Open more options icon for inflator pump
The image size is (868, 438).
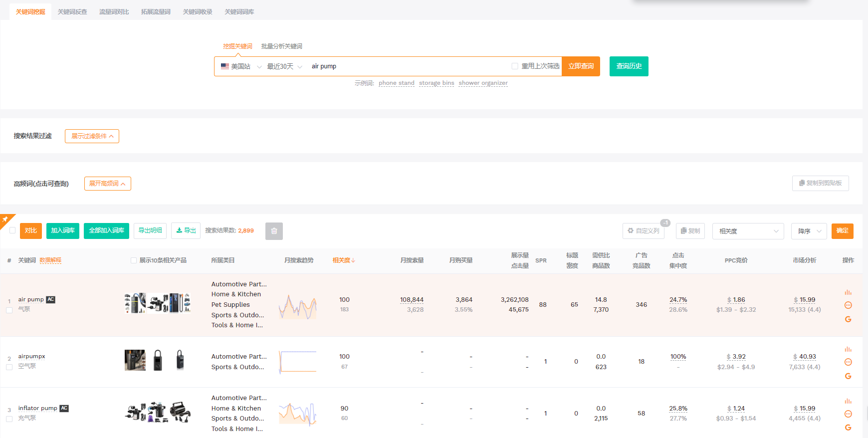[x=848, y=414]
